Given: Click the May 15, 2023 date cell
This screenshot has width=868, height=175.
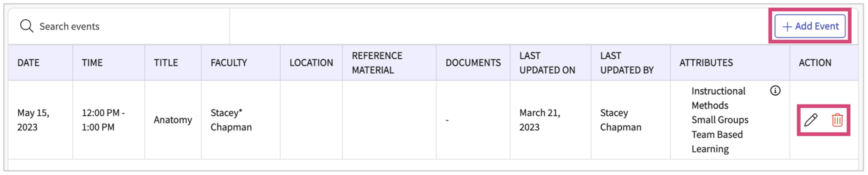Looking at the screenshot, I should point(33,120).
